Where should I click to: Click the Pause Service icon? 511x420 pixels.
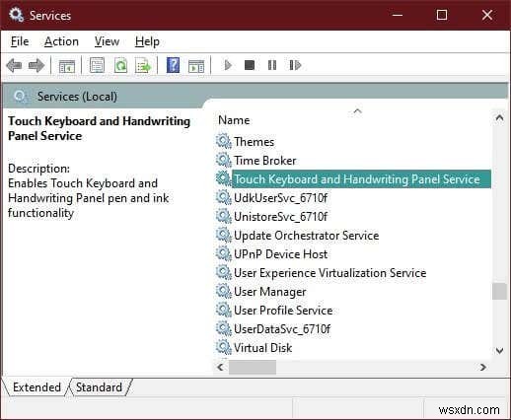click(x=272, y=65)
